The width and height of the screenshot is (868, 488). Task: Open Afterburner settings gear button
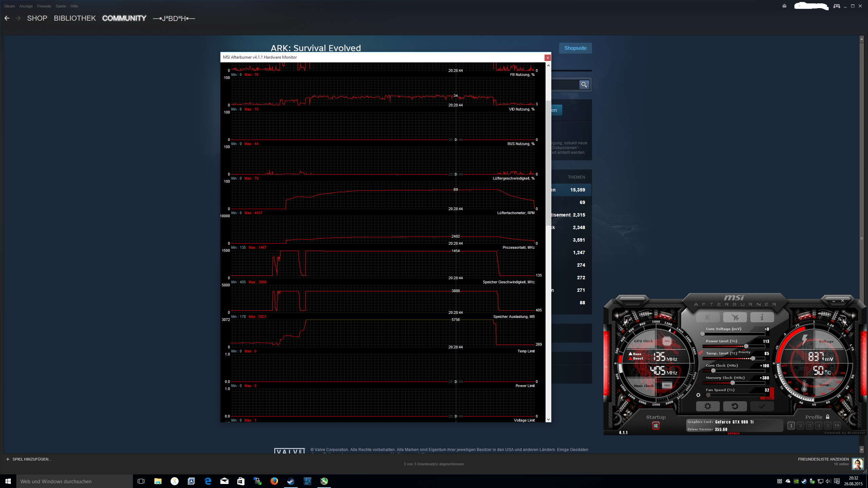click(708, 406)
